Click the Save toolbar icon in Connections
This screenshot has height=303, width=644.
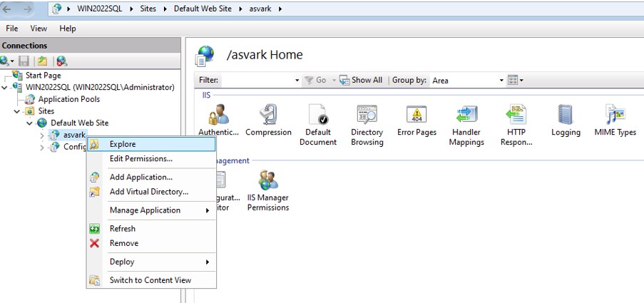tap(24, 61)
